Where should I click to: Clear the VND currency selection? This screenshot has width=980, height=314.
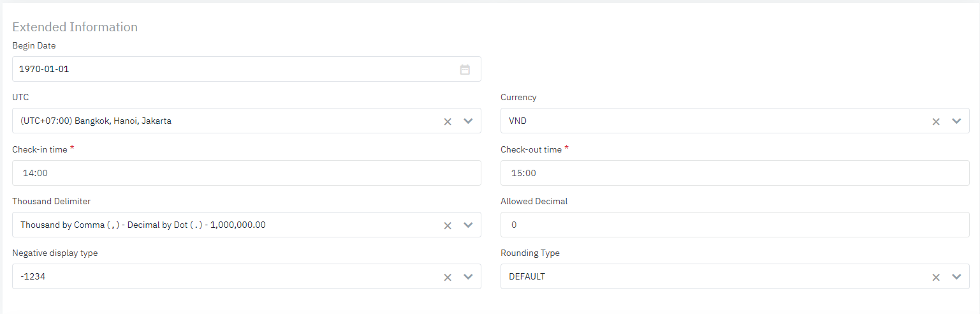[x=936, y=121]
